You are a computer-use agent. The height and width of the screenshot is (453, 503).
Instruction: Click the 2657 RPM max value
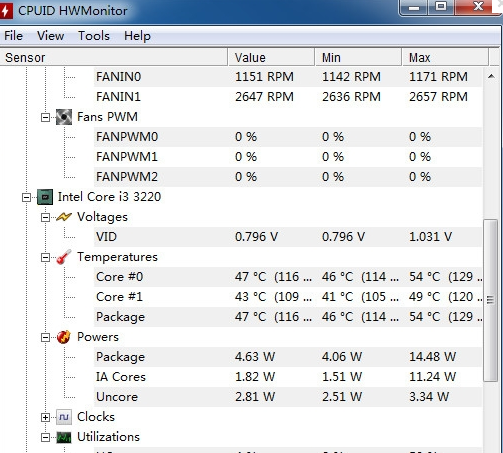point(438,97)
